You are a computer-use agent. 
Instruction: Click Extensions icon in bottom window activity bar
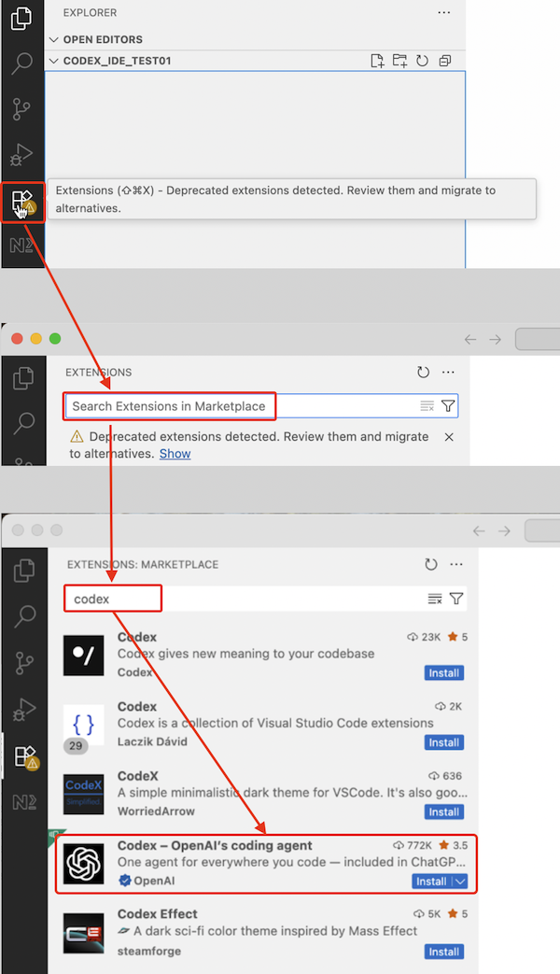[25, 756]
